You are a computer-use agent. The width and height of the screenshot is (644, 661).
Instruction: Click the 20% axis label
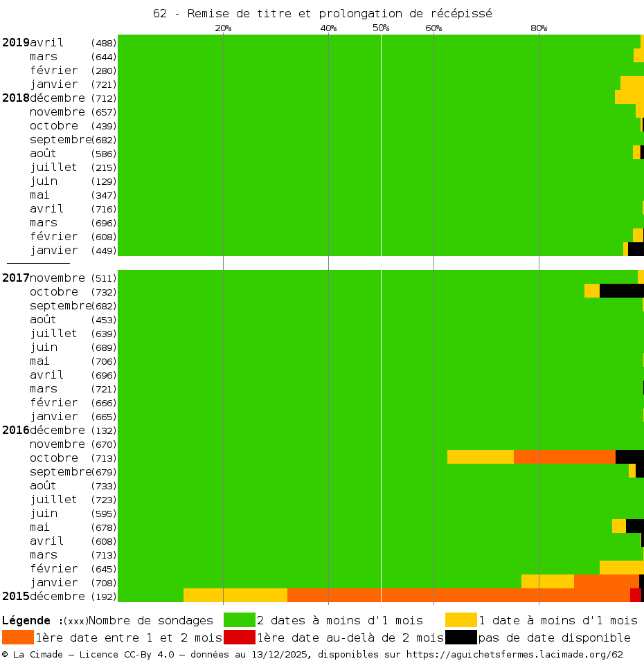223,28
